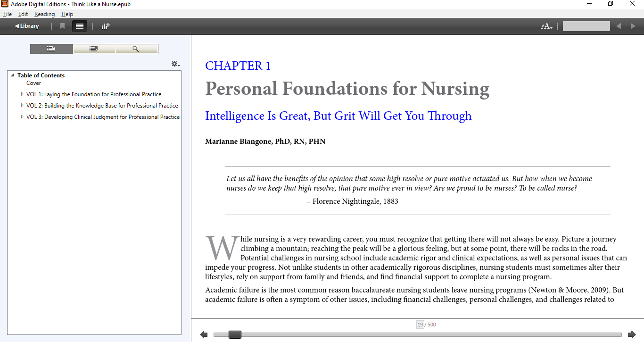Click the page position slider handle
The image size is (644, 342).
click(x=235, y=335)
